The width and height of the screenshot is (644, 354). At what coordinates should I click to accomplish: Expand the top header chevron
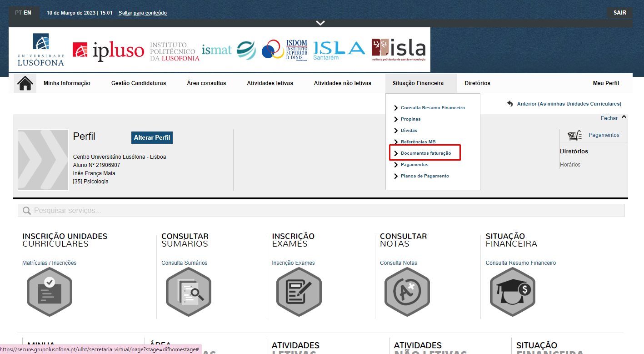(x=320, y=23)
